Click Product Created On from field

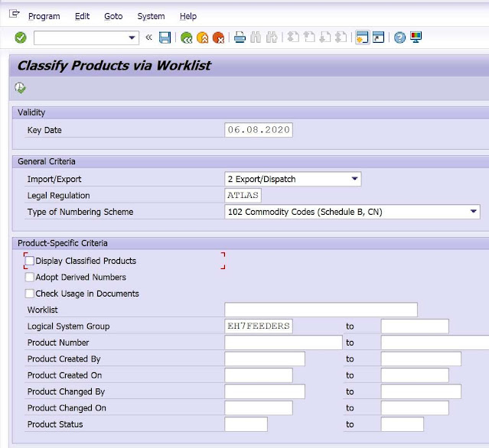click(259, 375)
